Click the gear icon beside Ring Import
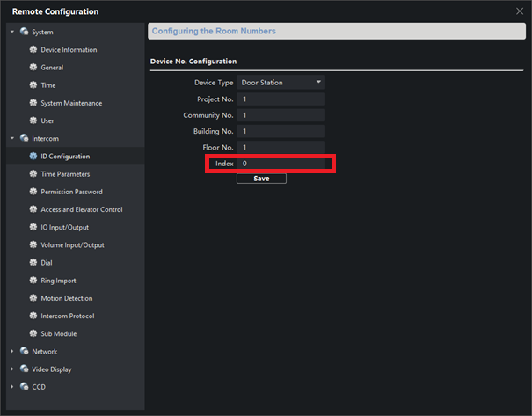The image size is (532, 416). click(33, 281)
